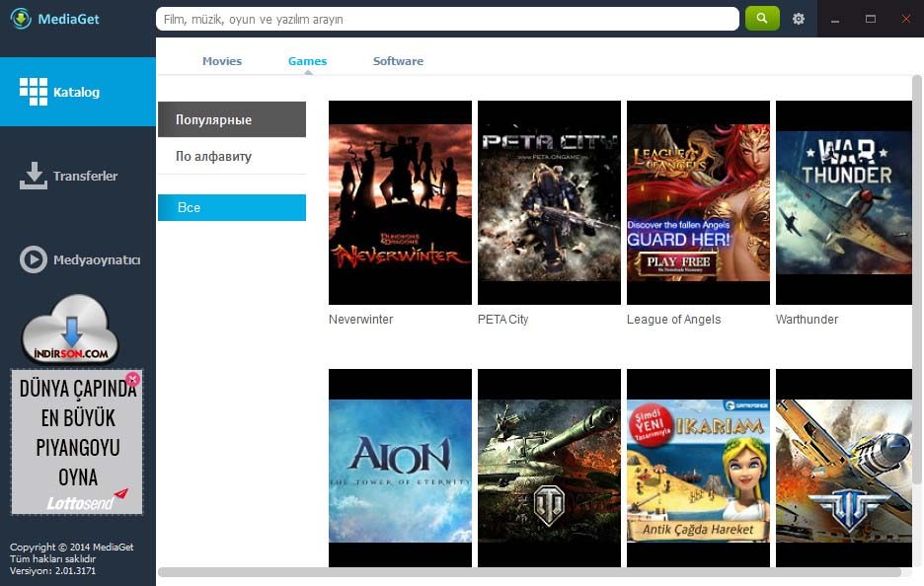Click the Warthunder title text
Screen dimensions: 924x586
807,320
